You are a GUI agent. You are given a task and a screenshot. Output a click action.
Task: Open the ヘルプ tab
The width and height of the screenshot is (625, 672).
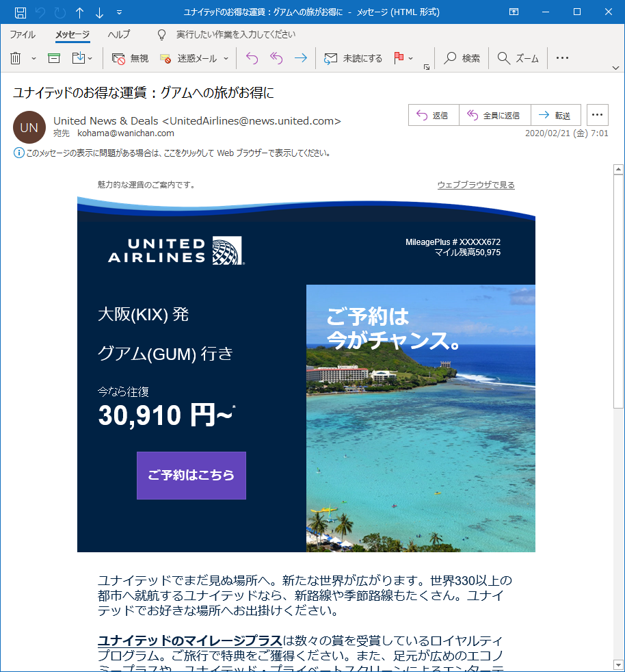119,35
